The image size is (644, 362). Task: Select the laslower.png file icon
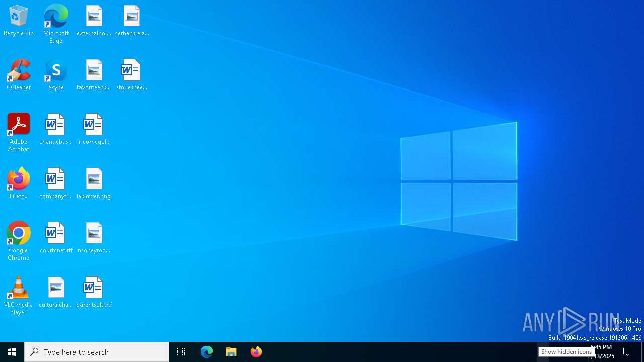[x=94, y=184]
